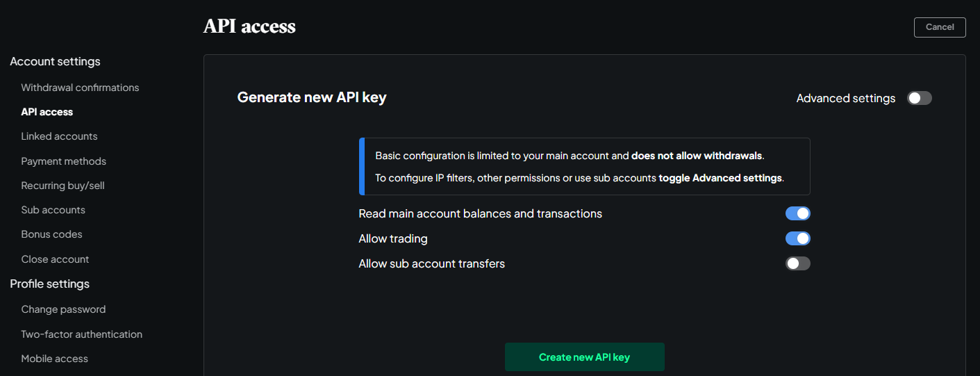Select API access in sidebar
This screenshot has width=980, height=376.
(47, 112)
